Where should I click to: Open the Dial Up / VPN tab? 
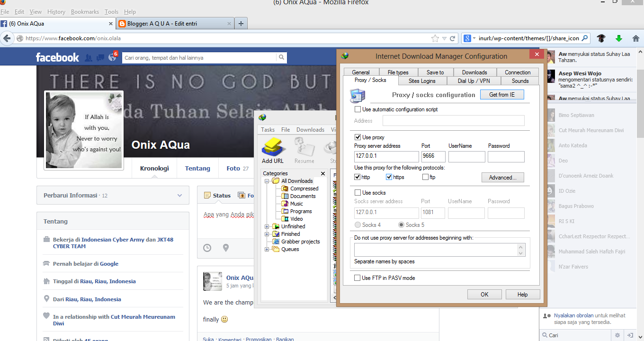pos(474,81)
